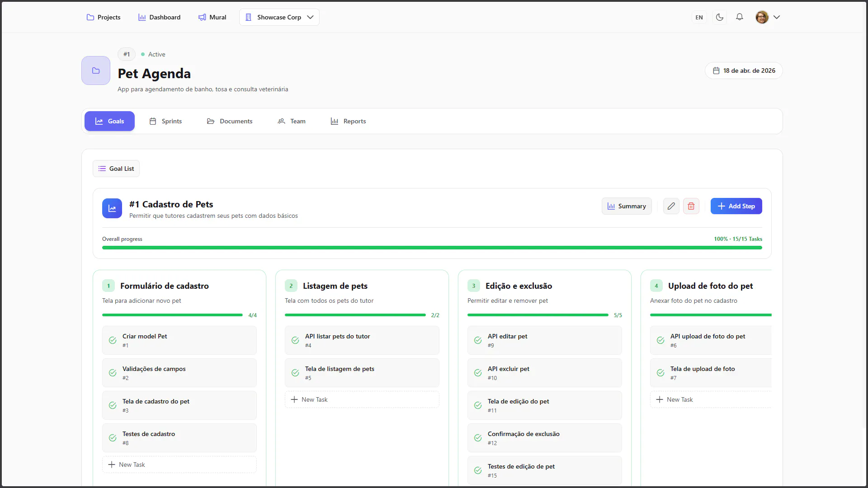Screen dimensions: 868x488
Task: Click Add Step button
Action: [x=736, y=206]
